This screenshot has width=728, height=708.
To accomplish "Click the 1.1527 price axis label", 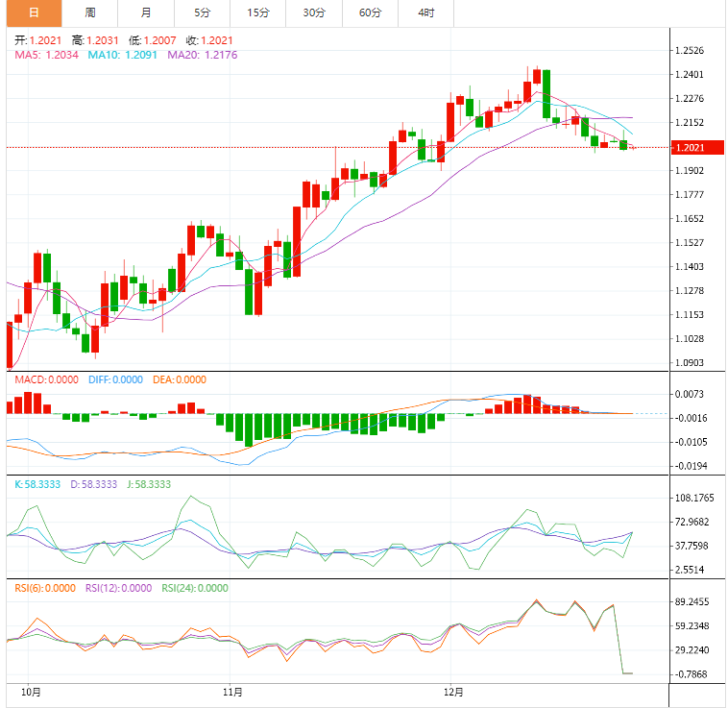I will click(x=690, y=242).
